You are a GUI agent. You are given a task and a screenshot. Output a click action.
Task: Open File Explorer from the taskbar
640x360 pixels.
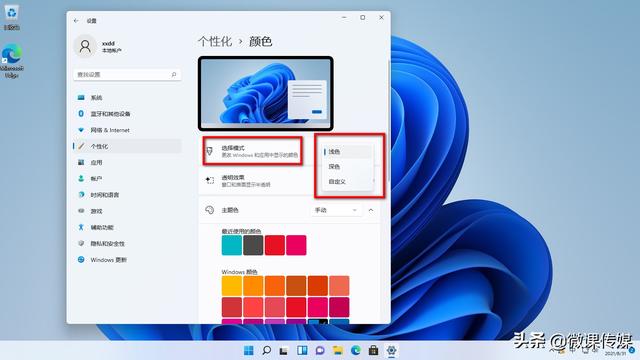pos(338,351)
